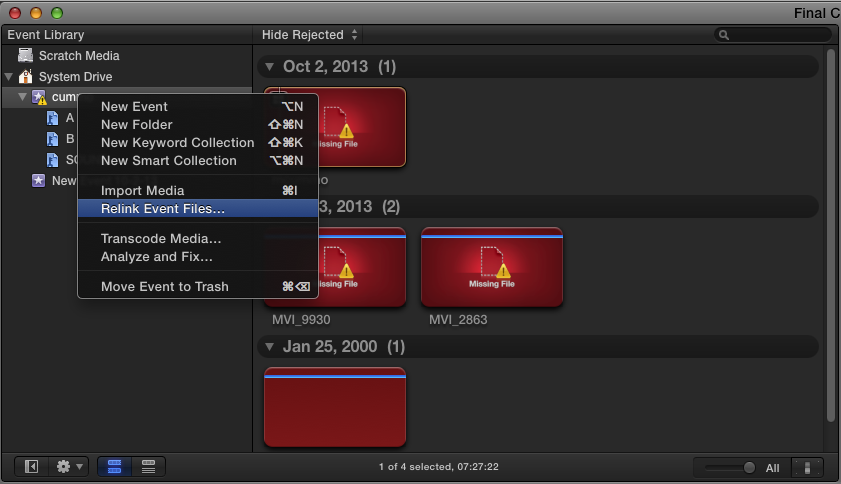Select the MVI_2863 missing file thumbnail
This screenshot has width=841, height=484.
pos(492,267)
